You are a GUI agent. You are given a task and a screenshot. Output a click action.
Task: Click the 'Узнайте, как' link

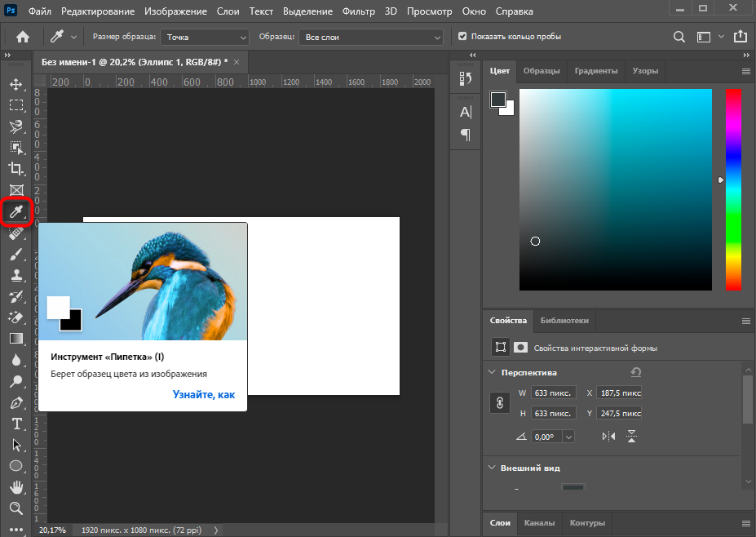(x=203, y=394)
